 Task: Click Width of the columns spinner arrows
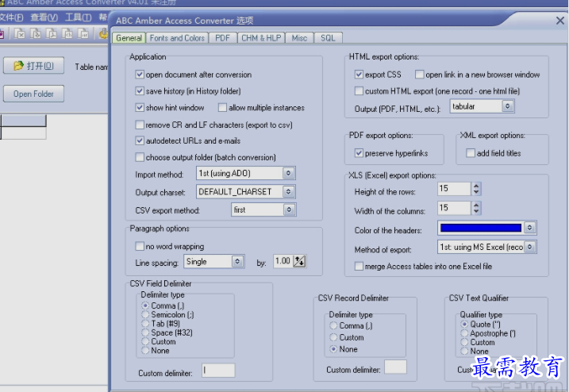pyautogui.click(x=476, y=208)
